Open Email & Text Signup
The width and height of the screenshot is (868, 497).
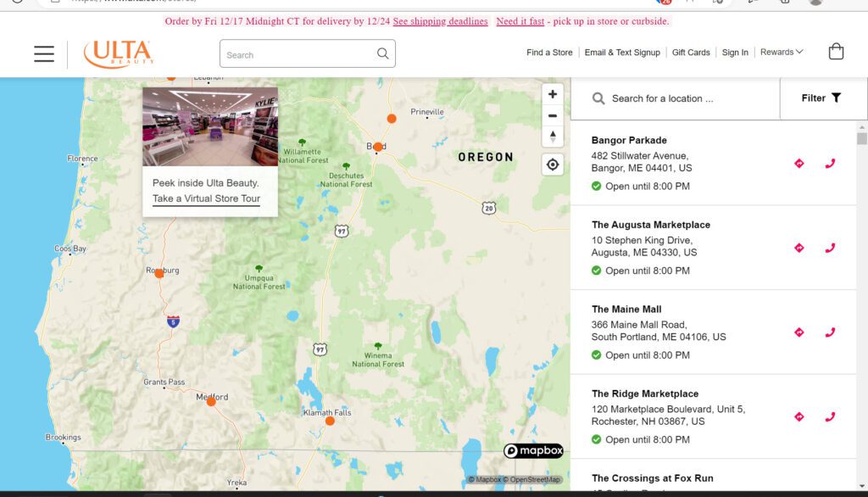point(622,52)
